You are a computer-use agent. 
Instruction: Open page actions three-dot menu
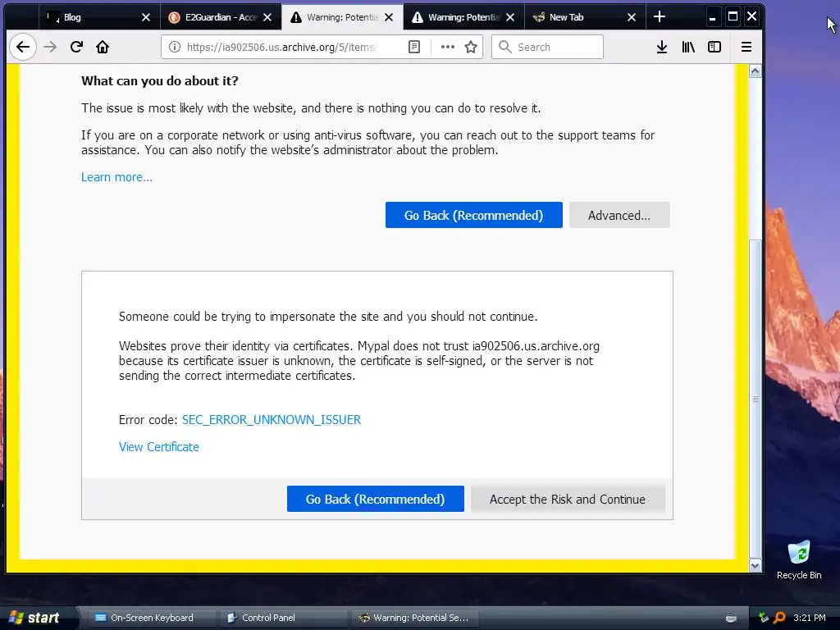point(447,47)
